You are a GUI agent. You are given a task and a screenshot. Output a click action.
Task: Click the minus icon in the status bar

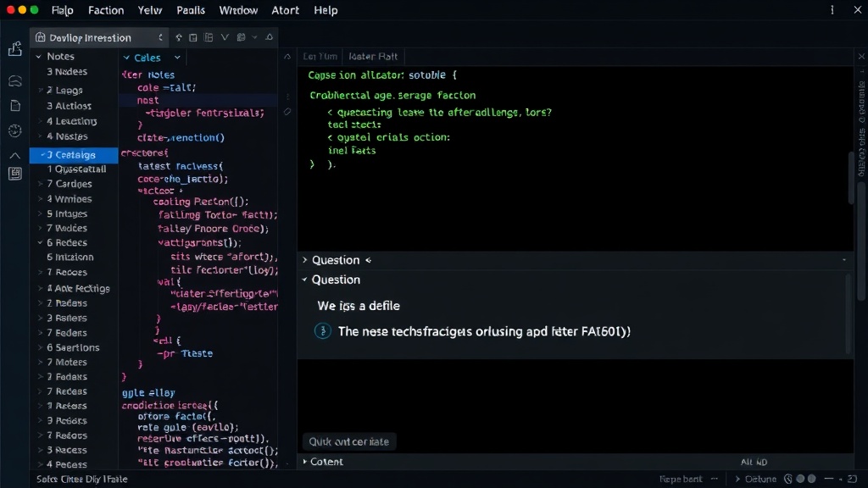(x=829, y=480)
